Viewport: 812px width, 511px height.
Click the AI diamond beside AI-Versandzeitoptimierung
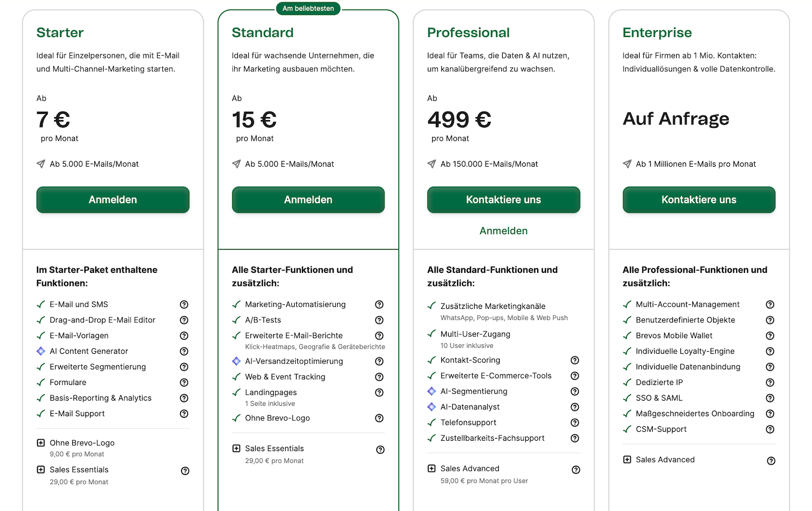click(236, 361)
